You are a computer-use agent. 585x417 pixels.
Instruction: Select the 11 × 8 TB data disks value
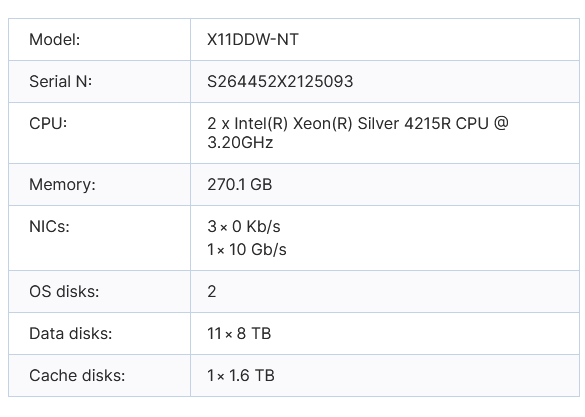[x=239, y=333]
